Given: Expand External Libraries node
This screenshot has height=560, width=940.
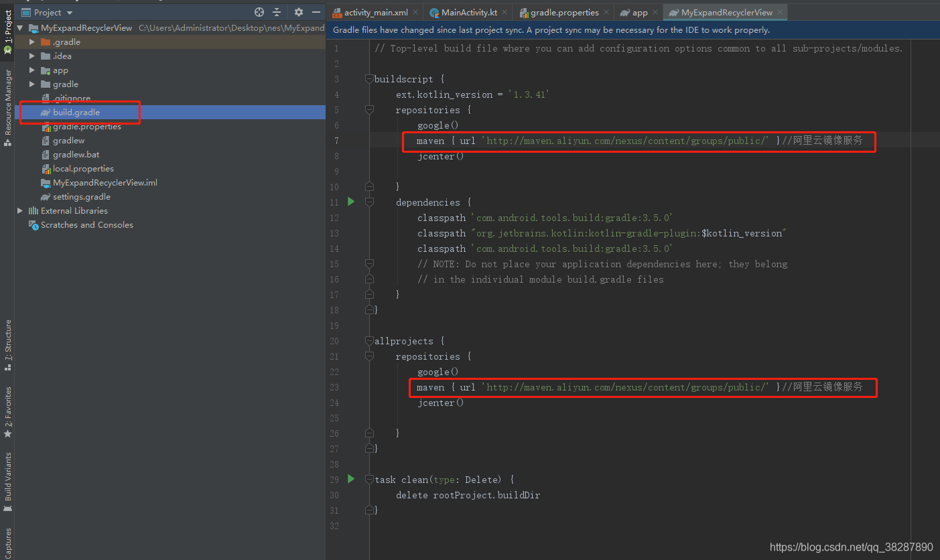Looking at the screenshot, I should (x=20, y=211).
